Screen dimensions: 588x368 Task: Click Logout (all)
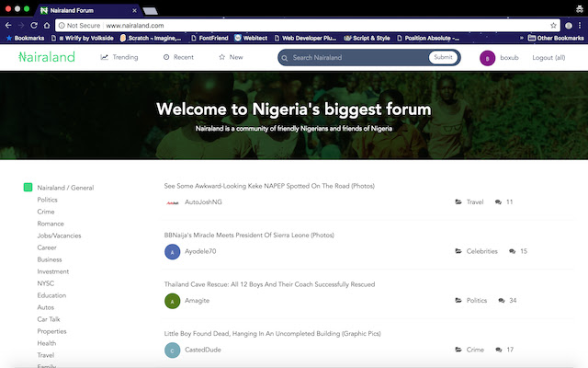548,57
